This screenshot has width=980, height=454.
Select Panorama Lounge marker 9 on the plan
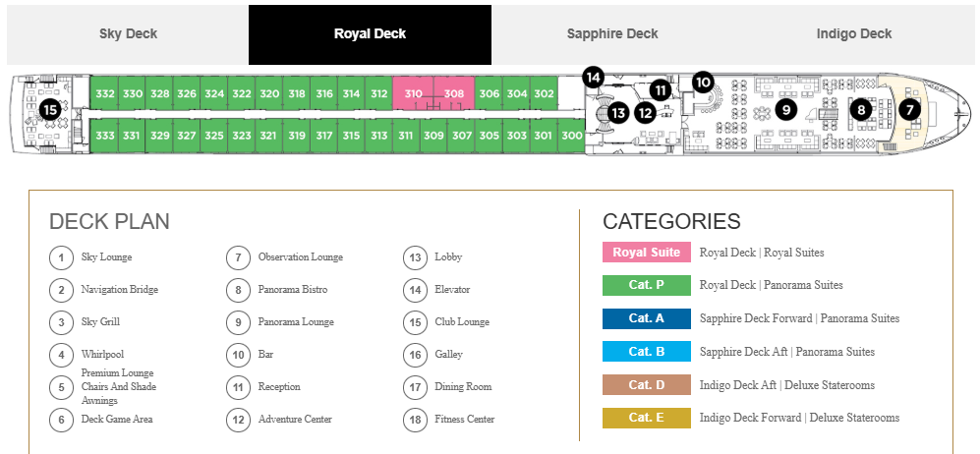tap(786, 110)
